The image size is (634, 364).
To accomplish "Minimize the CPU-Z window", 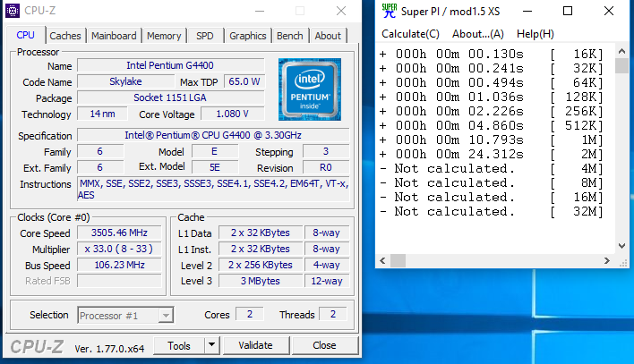I will 260,12.
